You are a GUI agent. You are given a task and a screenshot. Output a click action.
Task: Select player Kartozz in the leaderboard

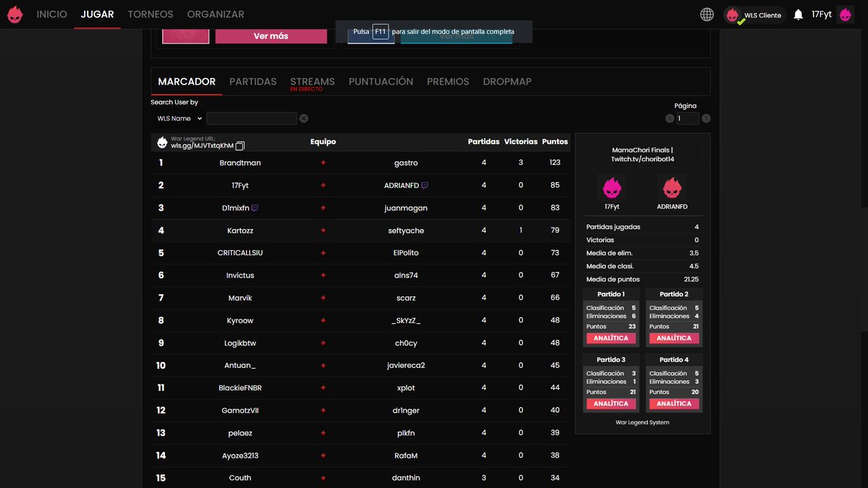pos(240,231)
